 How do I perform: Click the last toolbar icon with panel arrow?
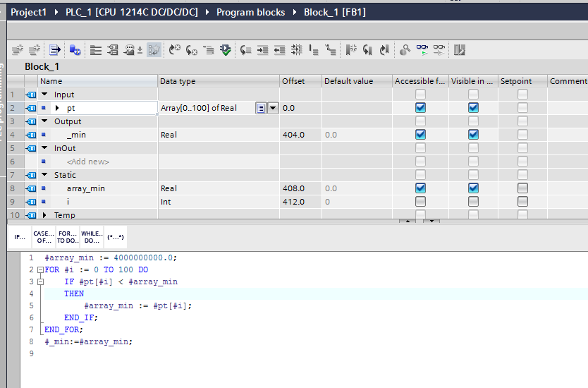tap(460, 50)
